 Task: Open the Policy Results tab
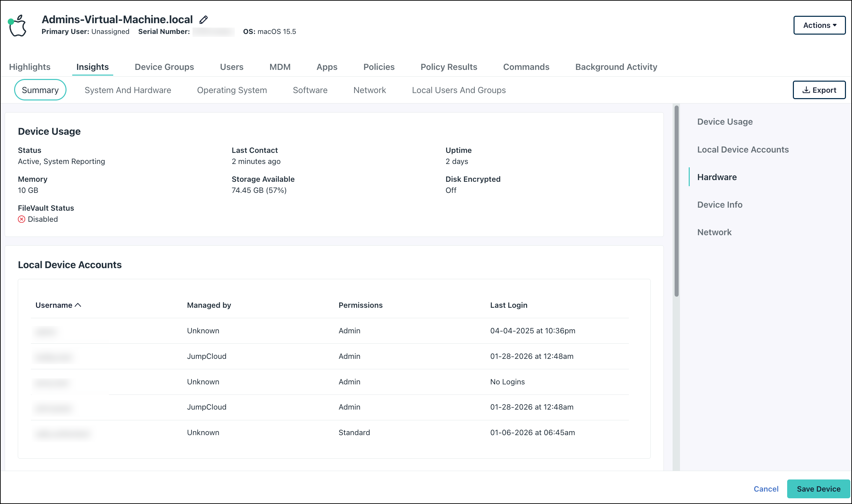[x=449, y=67]
